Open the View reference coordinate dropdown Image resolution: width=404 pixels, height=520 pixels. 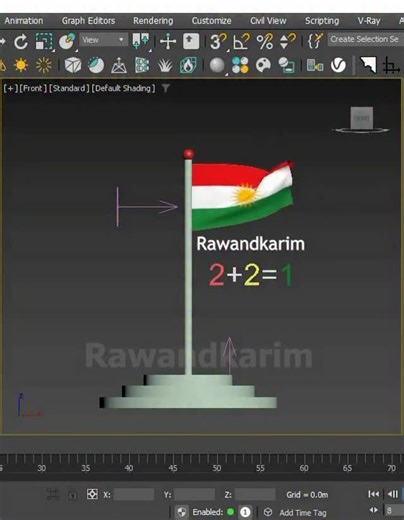(x=103, y=40)
